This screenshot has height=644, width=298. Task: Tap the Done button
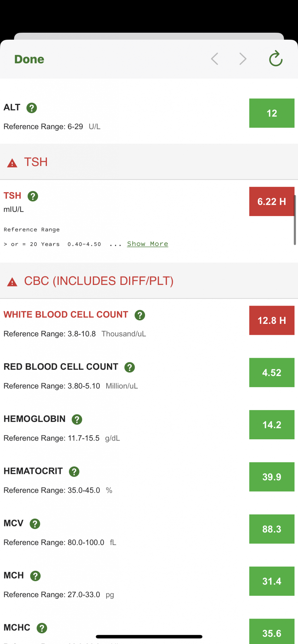pyautogui.click(x=29, y=59)
